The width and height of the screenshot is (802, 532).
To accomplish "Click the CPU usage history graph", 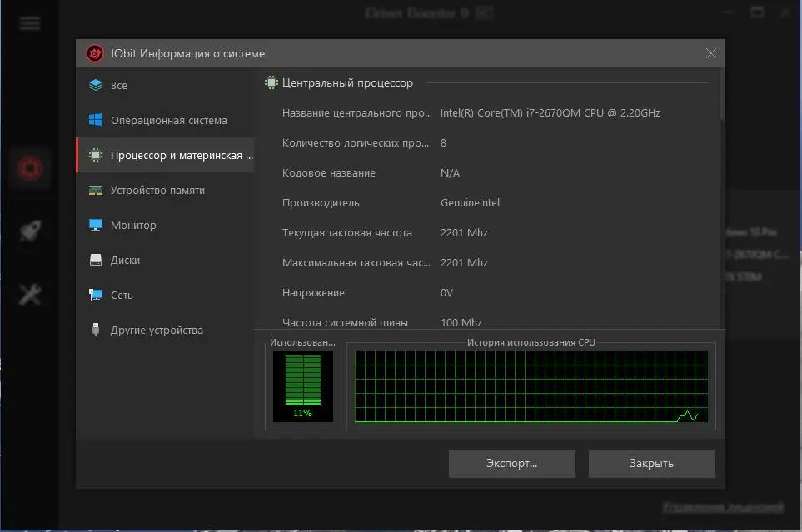I will [531, 386].
